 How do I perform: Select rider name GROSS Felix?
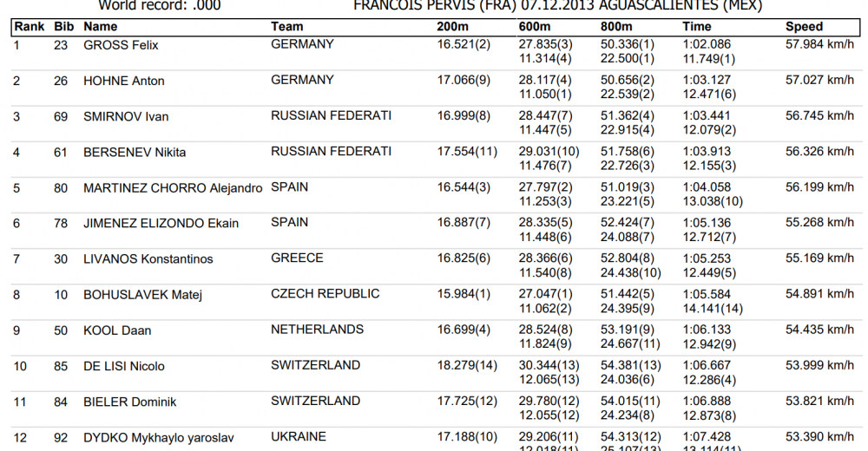pos(121,45)
